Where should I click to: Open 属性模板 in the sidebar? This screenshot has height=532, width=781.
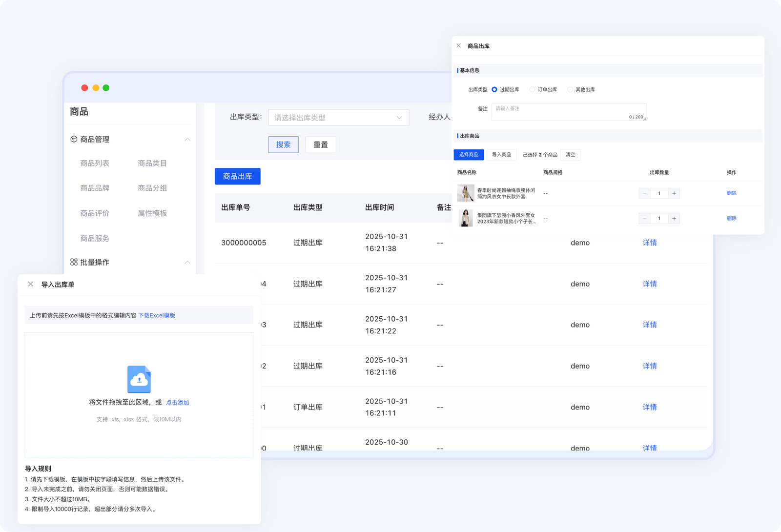coord(152,213)
